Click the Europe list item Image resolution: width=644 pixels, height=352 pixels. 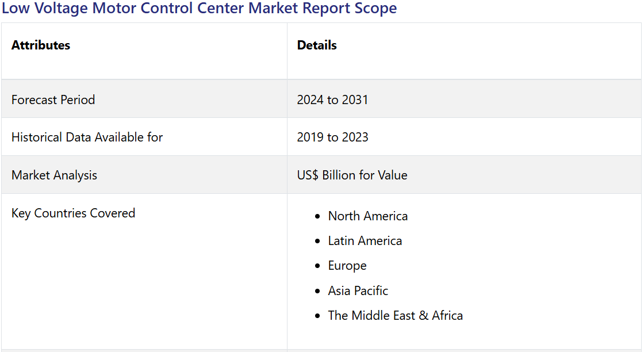(347, 266)
